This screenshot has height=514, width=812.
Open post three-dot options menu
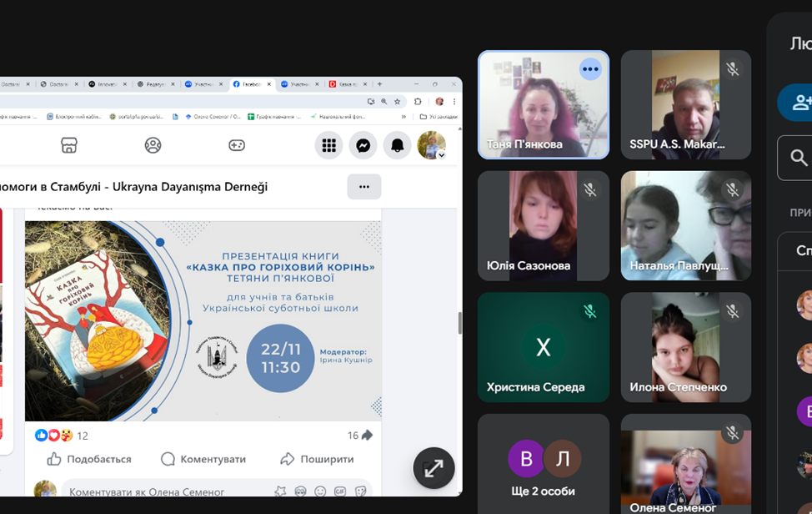point(363,187)
